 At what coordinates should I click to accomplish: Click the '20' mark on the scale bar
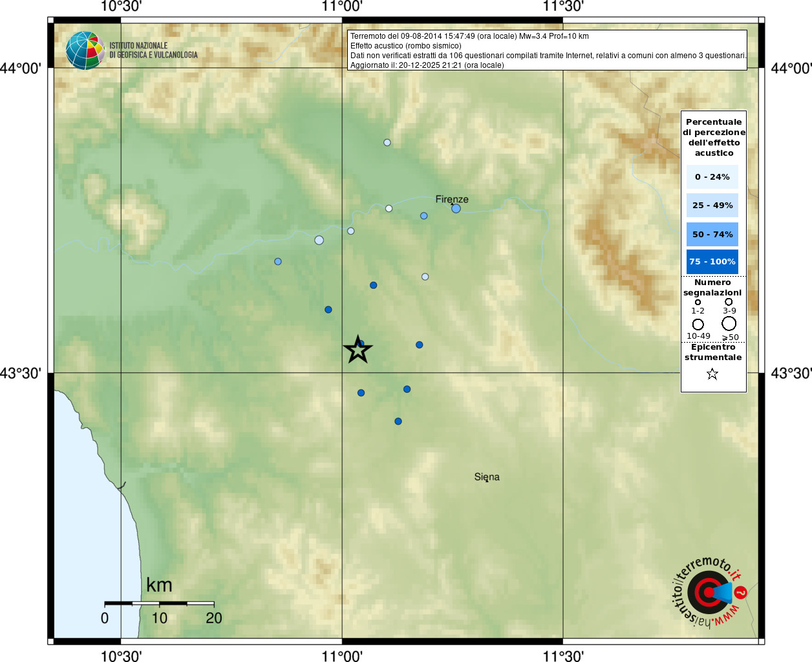[x=214, y=618]
